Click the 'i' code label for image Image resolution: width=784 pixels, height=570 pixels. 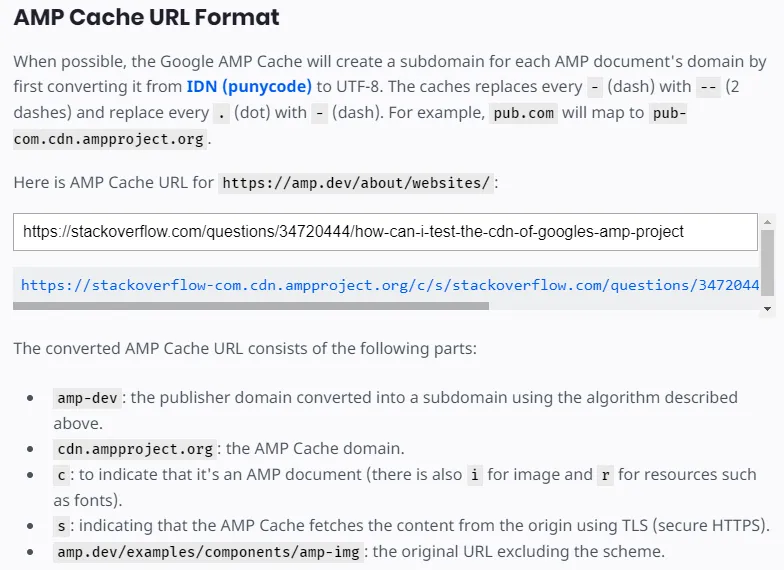click(x=475, y=475)
